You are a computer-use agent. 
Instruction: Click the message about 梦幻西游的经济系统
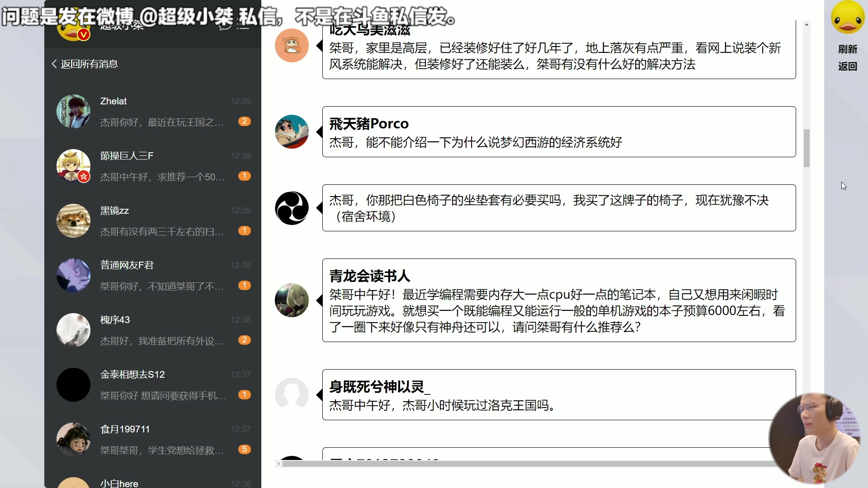point(476,143)
